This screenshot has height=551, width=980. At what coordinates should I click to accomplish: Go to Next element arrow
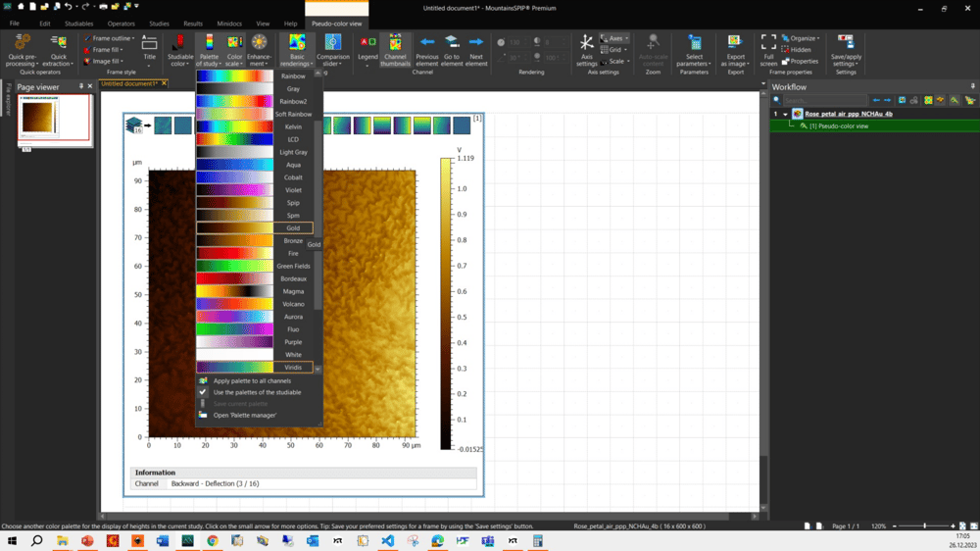(x=475, y=42)
